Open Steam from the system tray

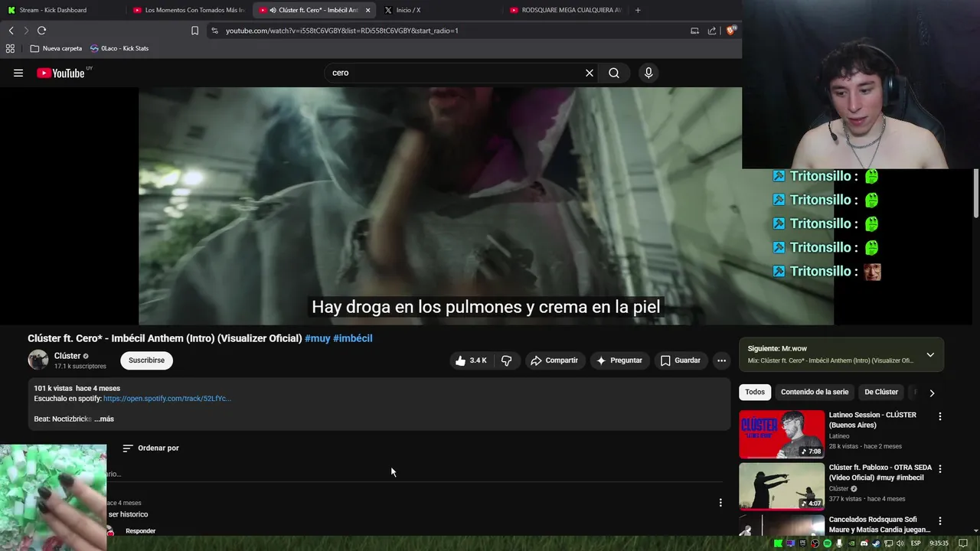pyautogui.click(x=876, y=543)
